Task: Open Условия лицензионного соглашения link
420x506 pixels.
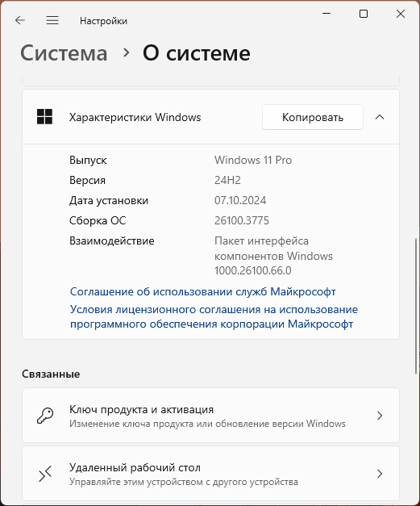Action: click(x=214, y=316)
